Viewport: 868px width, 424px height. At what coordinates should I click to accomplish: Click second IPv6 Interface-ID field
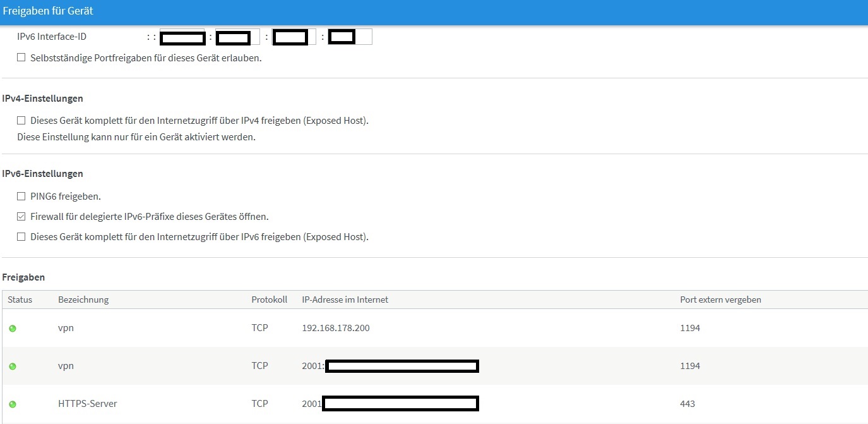(237, 37)
